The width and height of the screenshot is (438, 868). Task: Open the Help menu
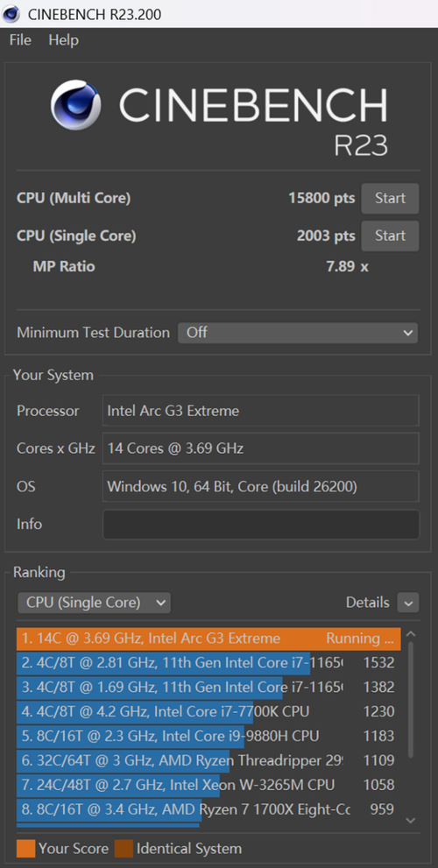tap(64, 40)
